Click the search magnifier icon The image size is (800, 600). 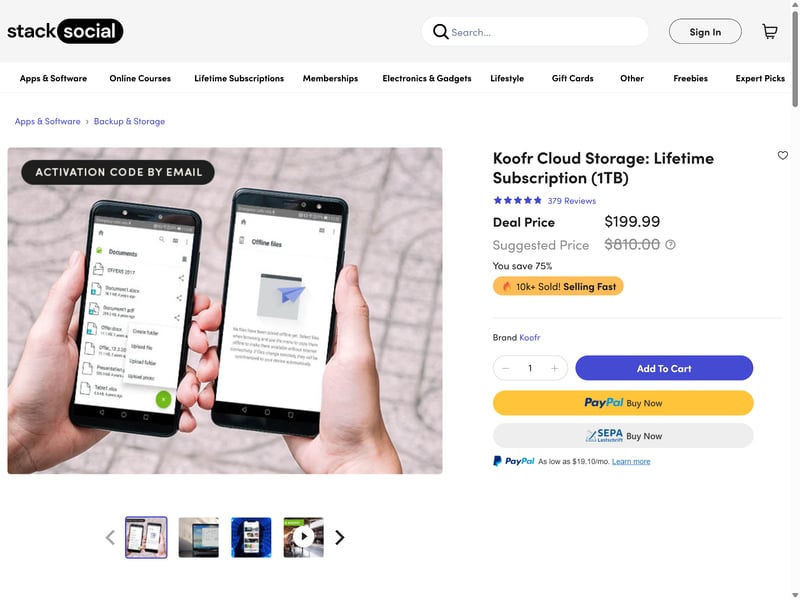tap(440, 32)
